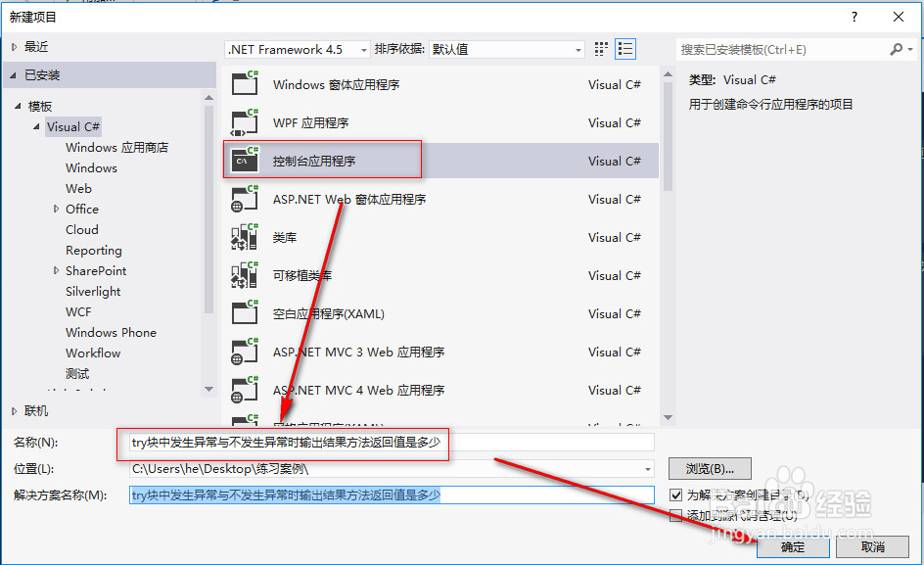Viewport: 924px width, 565px height.
Task: Open the .NET Framework 4.5 dropdown
Action: coord(298,50)
